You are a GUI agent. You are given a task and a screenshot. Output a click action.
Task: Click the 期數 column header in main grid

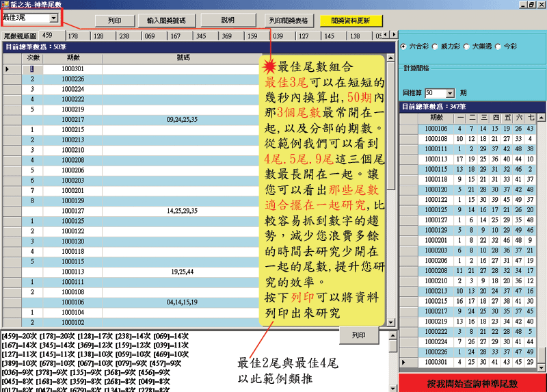(x=73, y=58)
